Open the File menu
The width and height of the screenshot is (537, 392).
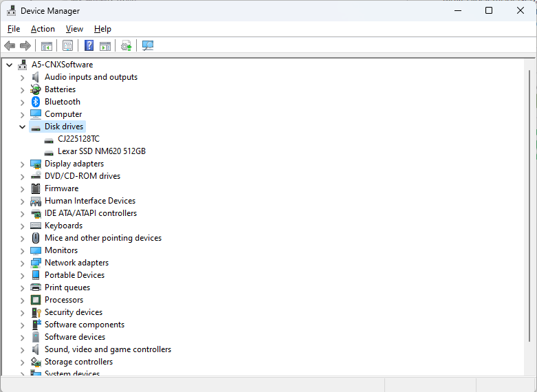pos(14,29)
